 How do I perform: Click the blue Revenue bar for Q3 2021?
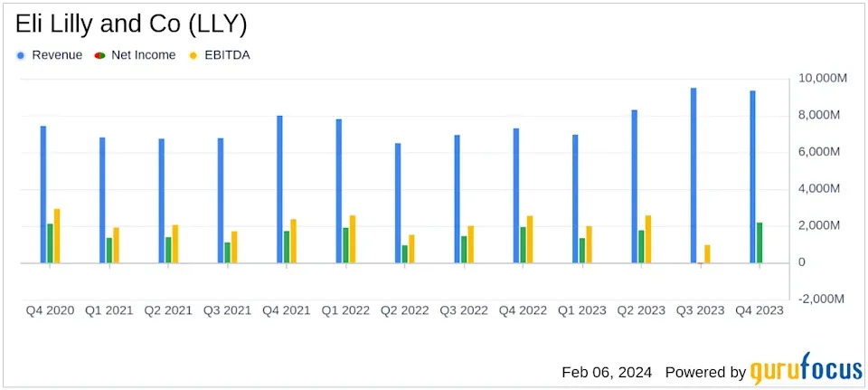[x=221, y=201]
